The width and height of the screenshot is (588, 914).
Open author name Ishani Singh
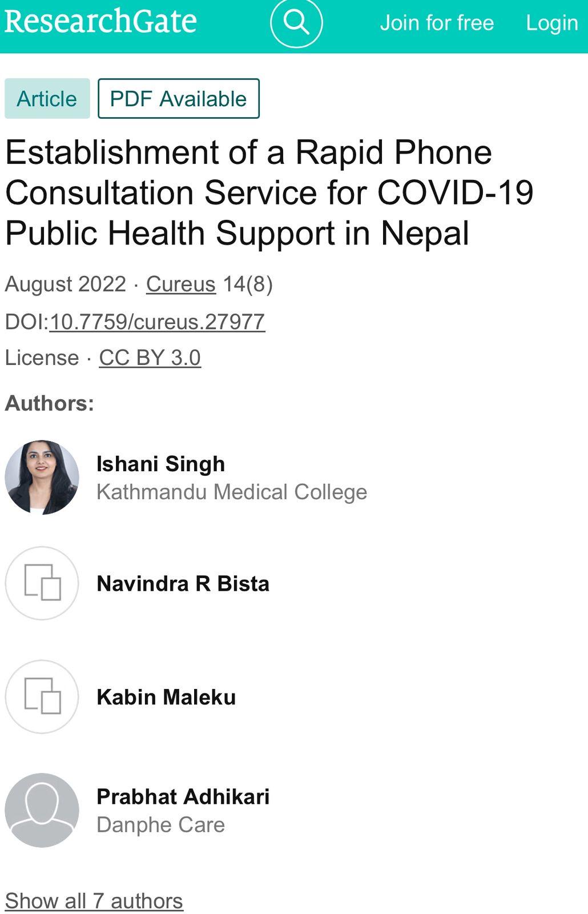tap(160, 464)
